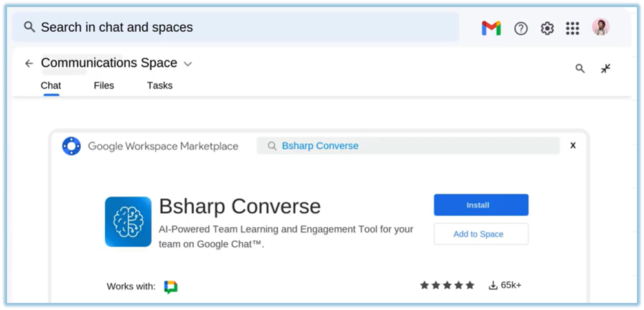
Task: Search within the Communications Space
Action: coord(580,68)
